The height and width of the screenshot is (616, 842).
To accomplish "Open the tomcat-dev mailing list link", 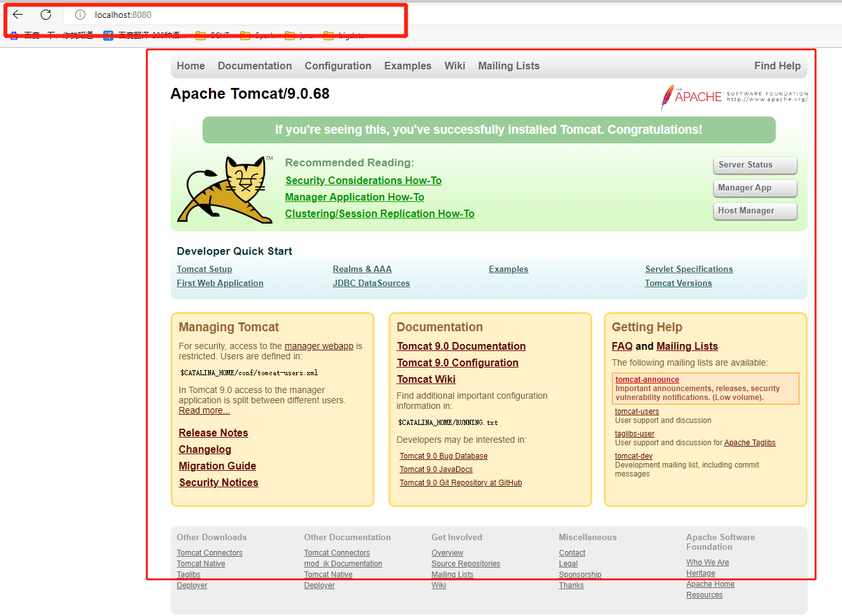I will (634, 456).
